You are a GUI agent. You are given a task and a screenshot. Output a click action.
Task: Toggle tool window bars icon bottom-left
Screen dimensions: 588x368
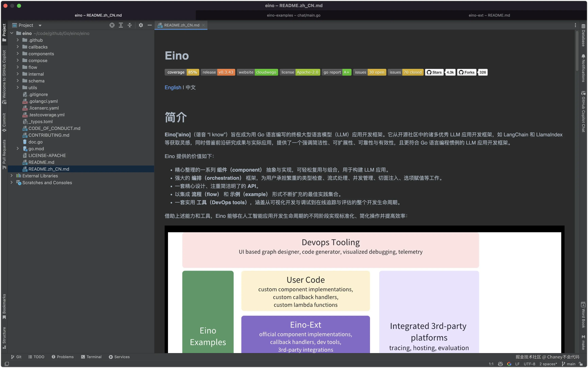click(x=7, y=364)
